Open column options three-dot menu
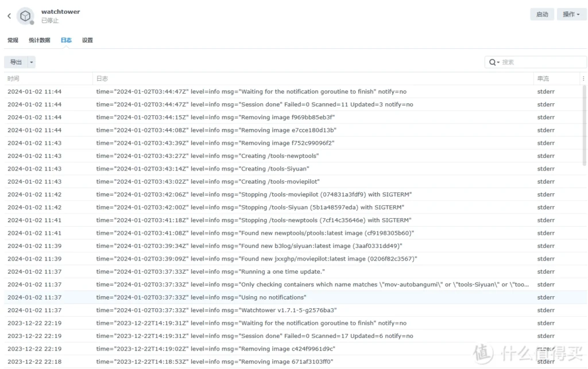 click(583, 79)
